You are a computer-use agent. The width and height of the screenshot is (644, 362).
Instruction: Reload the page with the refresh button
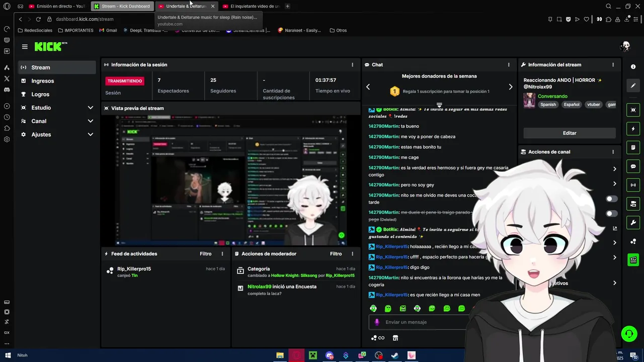(38, 19)
